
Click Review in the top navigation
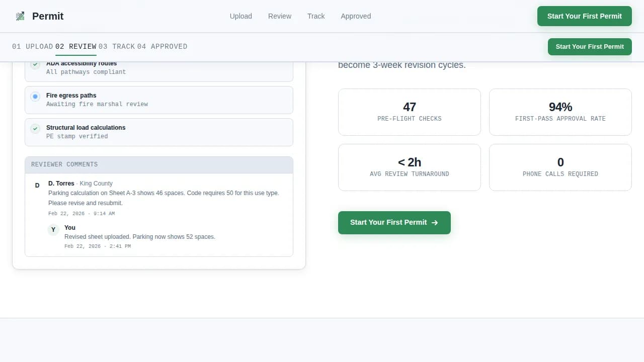(x=279, y=16)
